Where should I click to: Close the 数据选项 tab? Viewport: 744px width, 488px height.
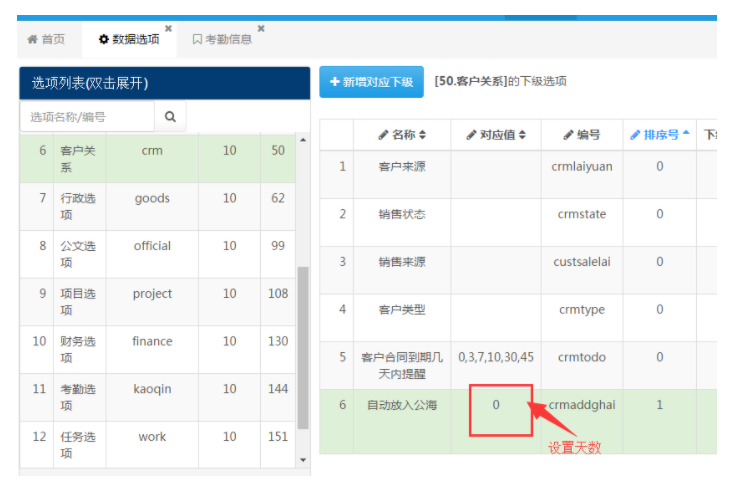(x=168, y=29)
